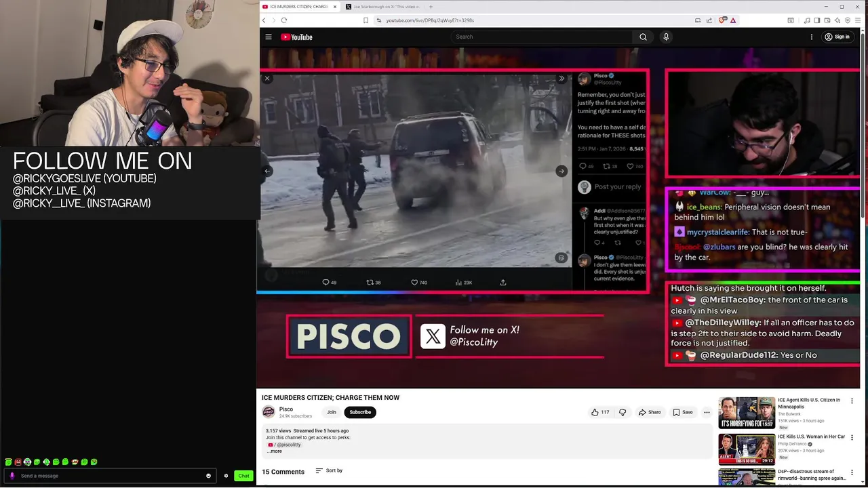
Task: Go to next tweet image arrow
Action: pos(561,171)
